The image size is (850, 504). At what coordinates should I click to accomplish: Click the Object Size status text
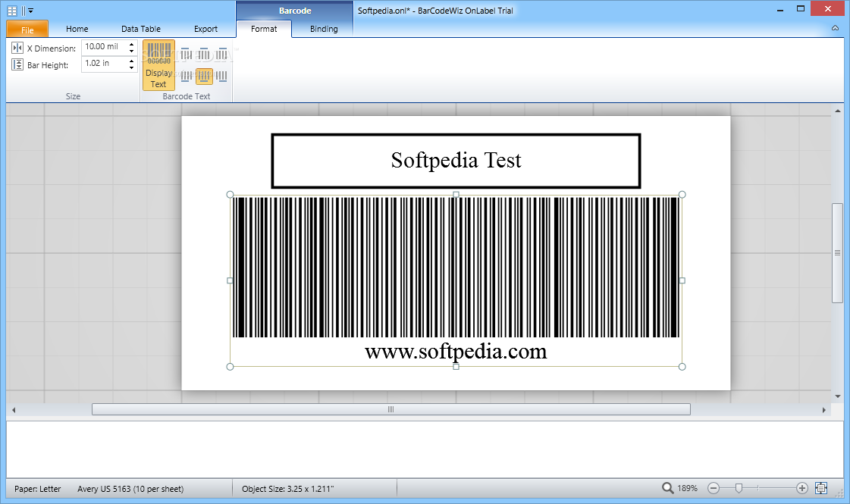tap(288, 489)
